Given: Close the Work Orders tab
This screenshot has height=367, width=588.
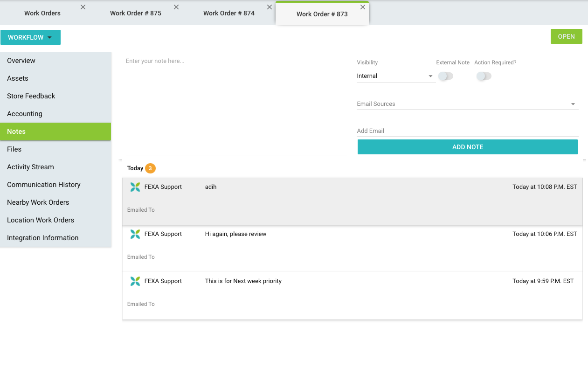Looking at the screenshot, I should 83,7.
